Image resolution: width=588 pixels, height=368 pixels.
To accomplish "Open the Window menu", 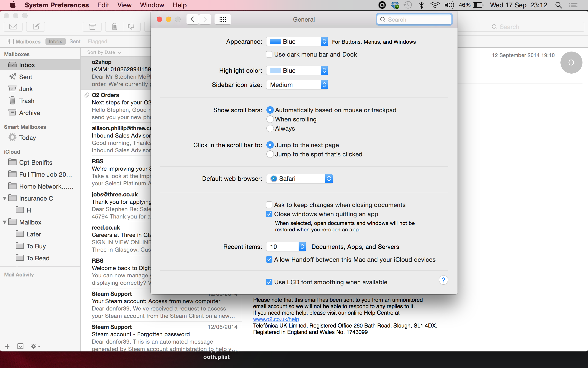I will pyautogui.click(x=152, y=5).
